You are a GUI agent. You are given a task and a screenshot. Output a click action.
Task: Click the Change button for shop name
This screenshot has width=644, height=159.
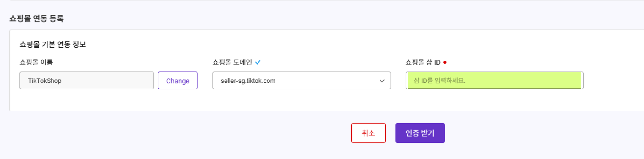pos(178,81)
